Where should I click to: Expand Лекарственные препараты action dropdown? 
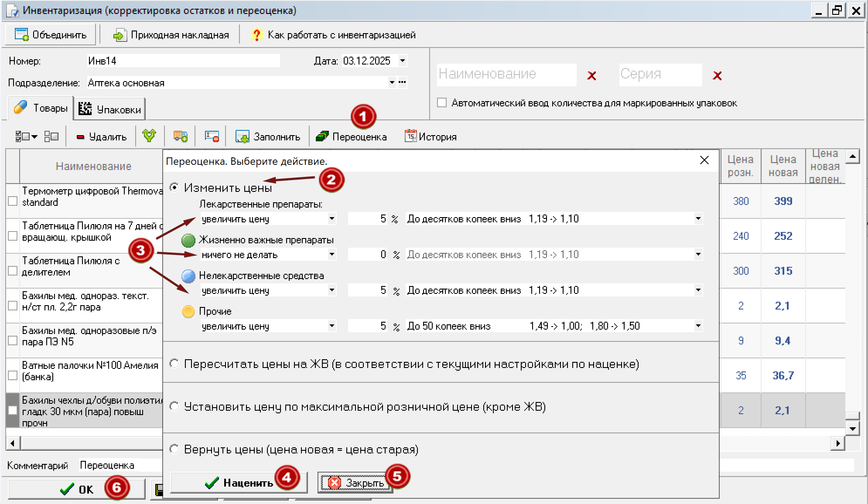pos(332,219)
